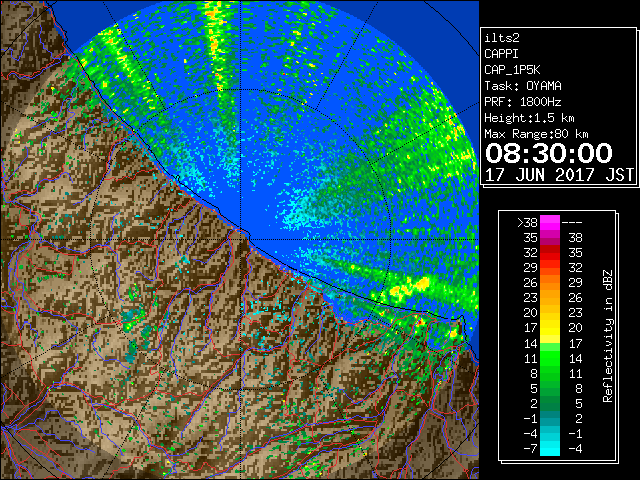Click the 'Height:1.5 km' line
The height and width of the screenshot is (480, 640).
point(529,118)
